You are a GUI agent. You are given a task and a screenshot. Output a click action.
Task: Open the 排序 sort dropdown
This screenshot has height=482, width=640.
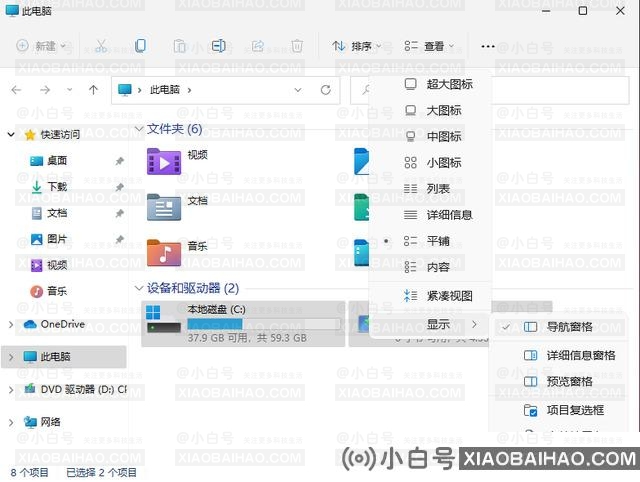pos(356,46)
